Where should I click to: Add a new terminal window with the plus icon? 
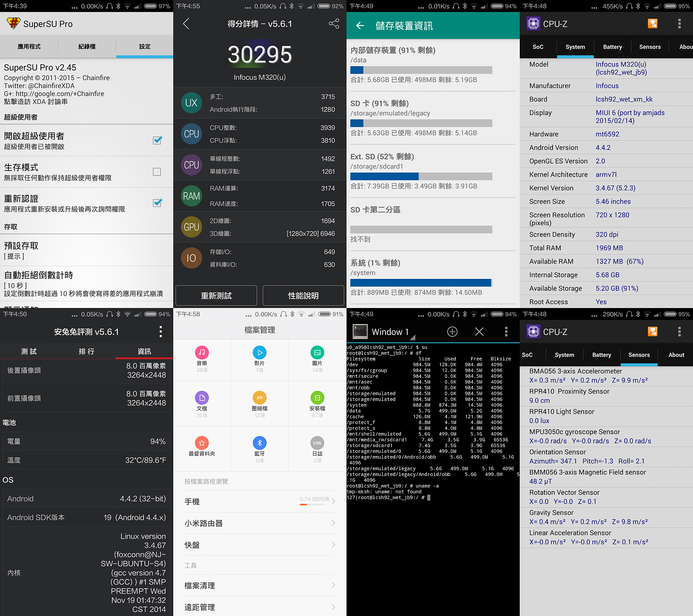452,331
